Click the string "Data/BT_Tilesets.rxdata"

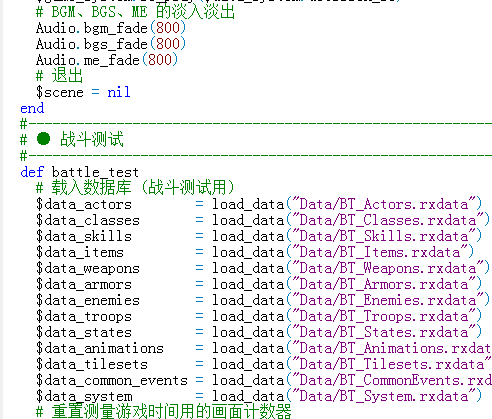[x=392, y=364]
